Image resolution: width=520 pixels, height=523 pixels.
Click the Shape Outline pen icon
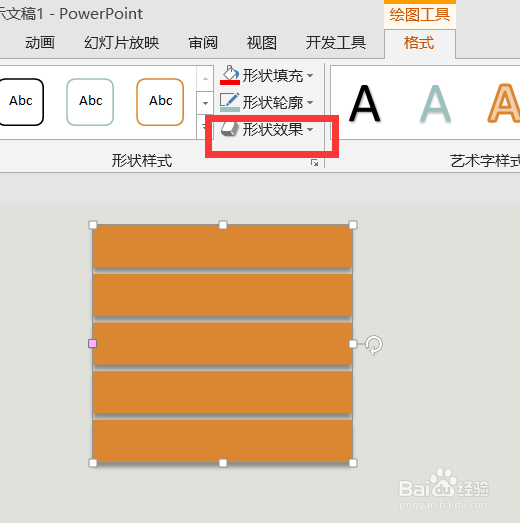230,102
